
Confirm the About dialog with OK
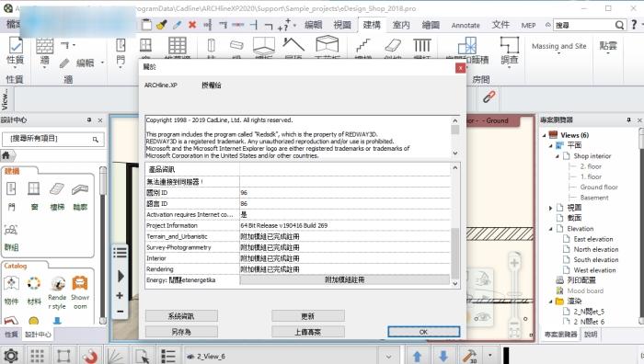423,332
